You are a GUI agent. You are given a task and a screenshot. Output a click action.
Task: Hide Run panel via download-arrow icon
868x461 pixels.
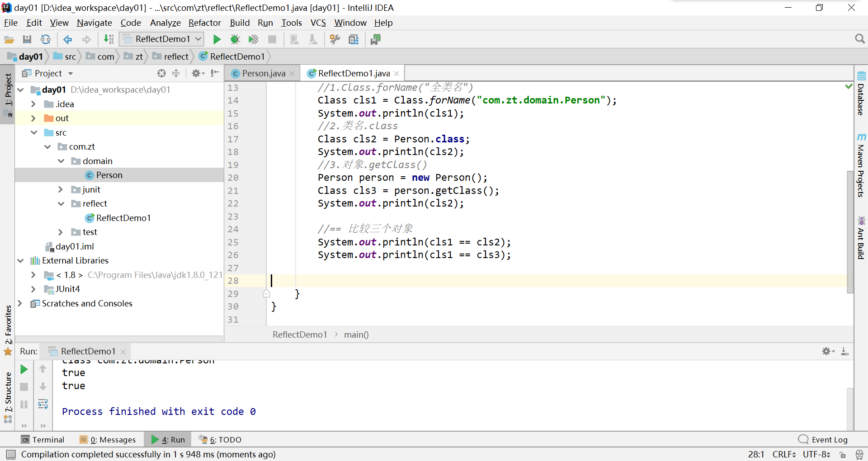pyautogui.click(x=844, y=351)
